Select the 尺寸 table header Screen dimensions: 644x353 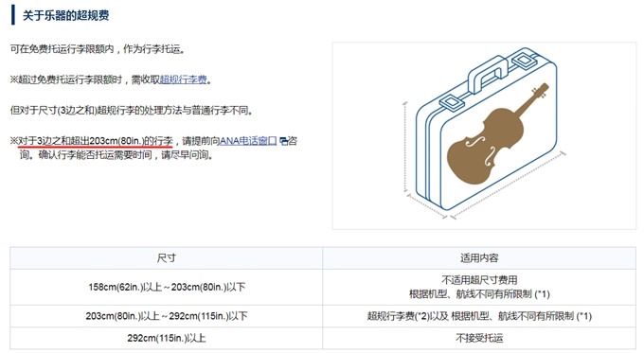pos(167,258)
